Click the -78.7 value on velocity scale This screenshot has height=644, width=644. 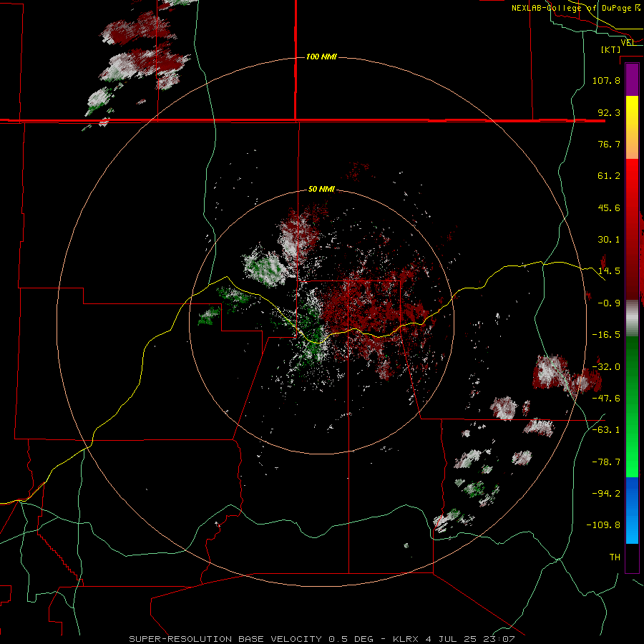pos(606,462)
